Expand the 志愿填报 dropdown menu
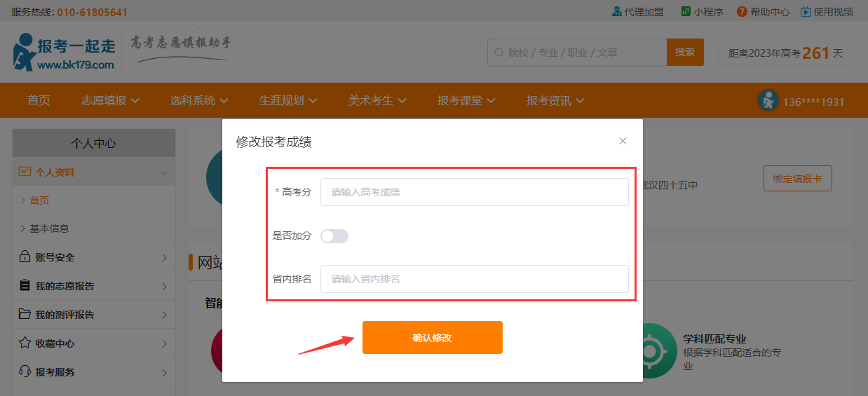 [x=110, y=101]
